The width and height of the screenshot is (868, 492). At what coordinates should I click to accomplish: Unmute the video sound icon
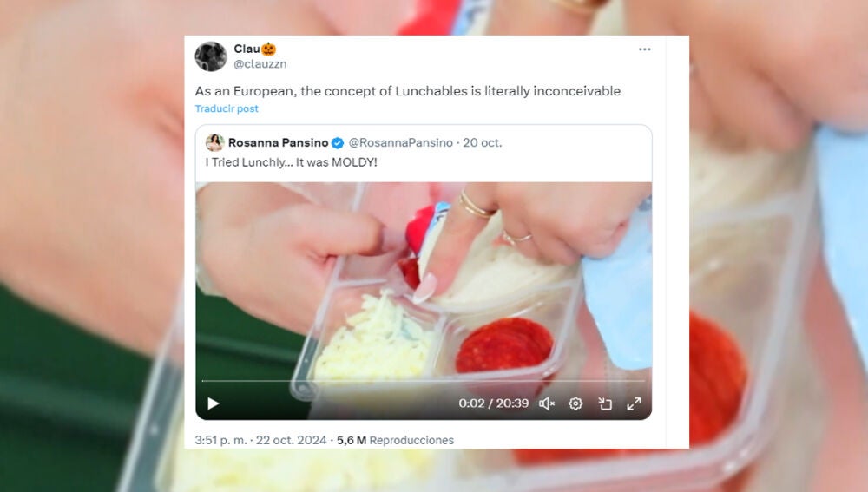[x=546, y=403]
